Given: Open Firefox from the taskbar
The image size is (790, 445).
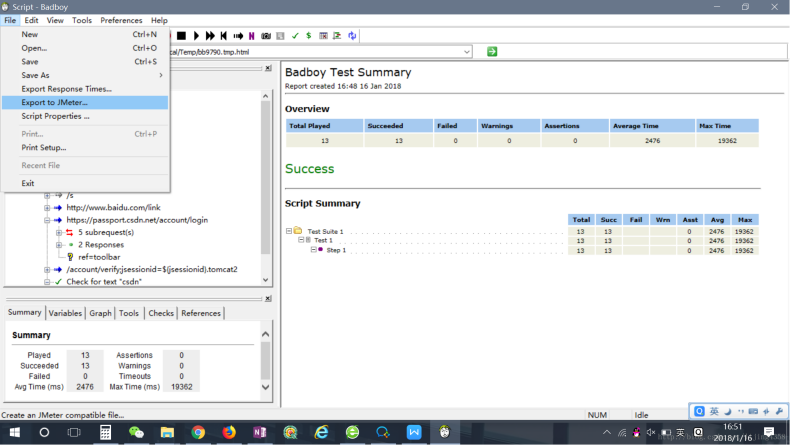Looking at the screenshot, I should pyautogui.click(x=229, y=432).
